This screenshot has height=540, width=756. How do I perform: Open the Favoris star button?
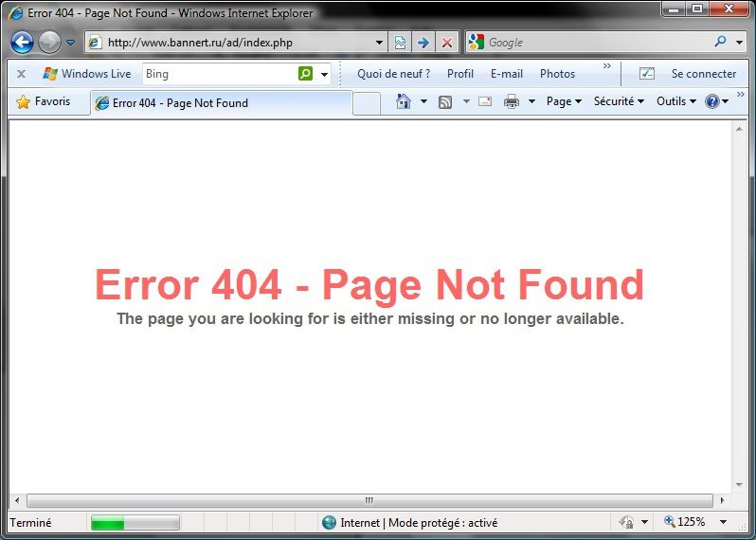pos(44,101)
